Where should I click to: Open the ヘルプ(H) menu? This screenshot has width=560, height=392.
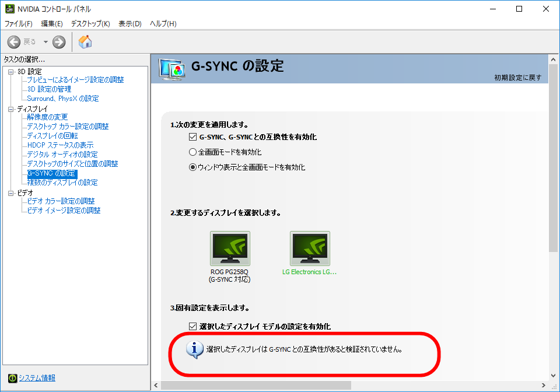(x=163, y=23)
